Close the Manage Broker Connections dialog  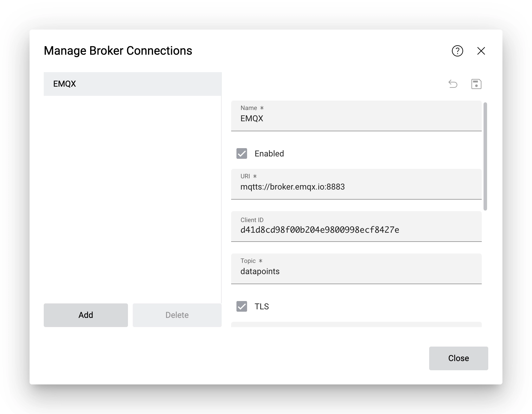coord(458,358)
